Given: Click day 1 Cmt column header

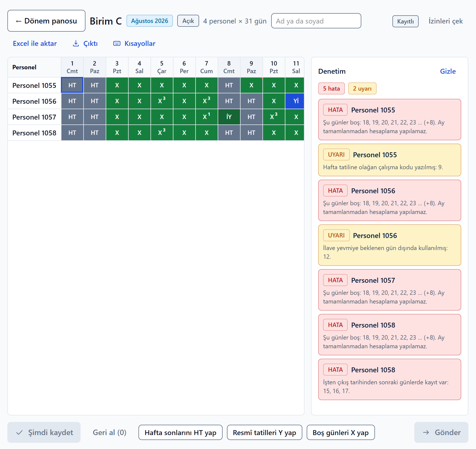Looking at the screenshot, I should (x=72, y=67).
